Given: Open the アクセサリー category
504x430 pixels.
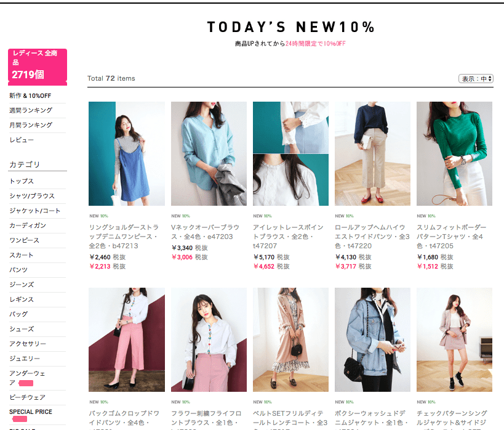Looking at the screenshot, I should coord(28,344).
